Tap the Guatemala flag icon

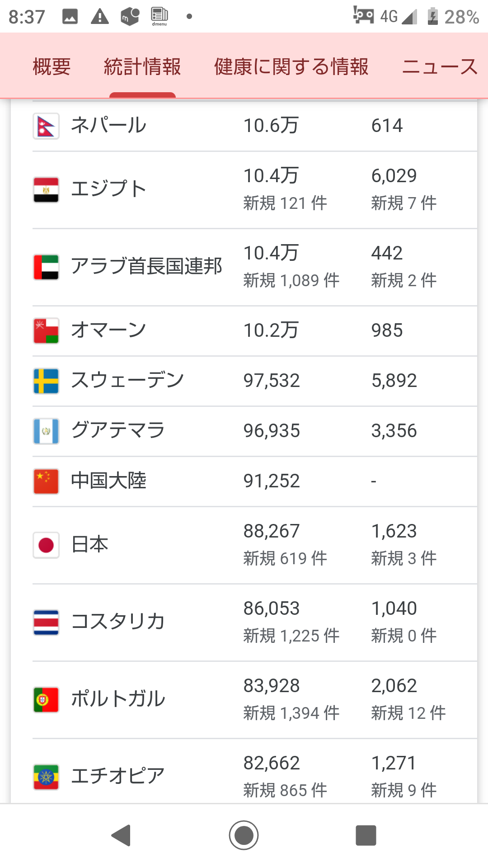pos(46,431)
